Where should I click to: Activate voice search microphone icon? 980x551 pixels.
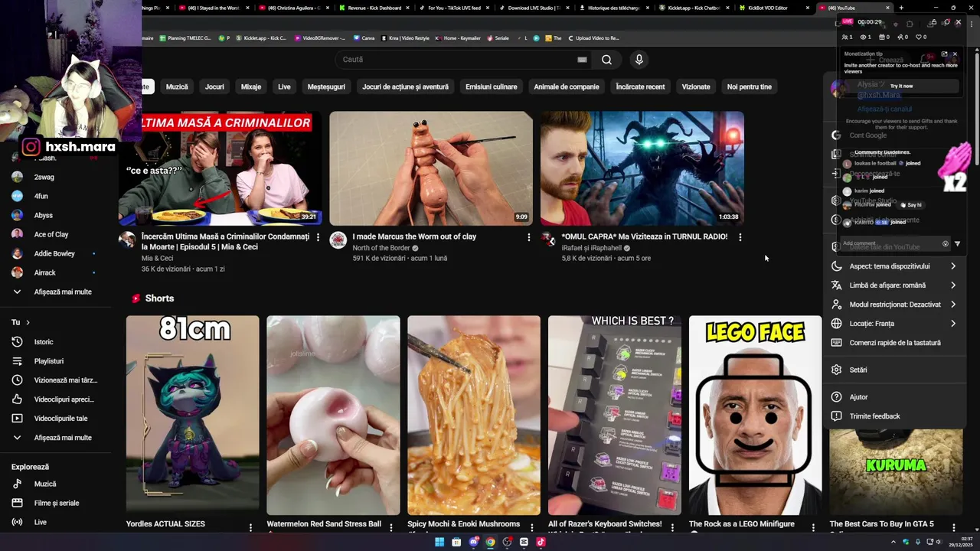[x=639, y=60]
